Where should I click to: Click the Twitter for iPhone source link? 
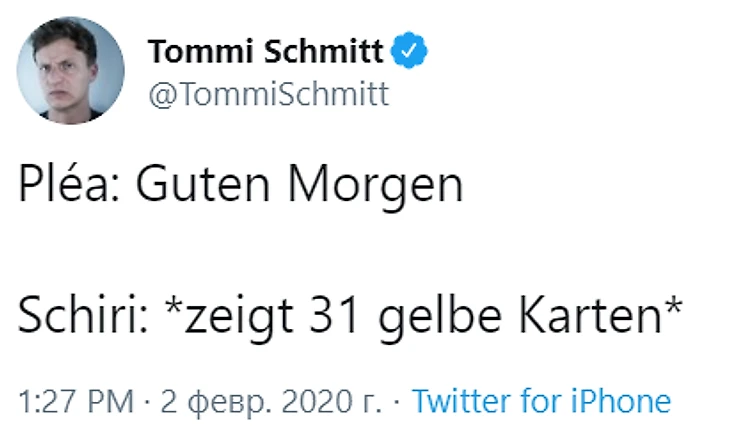point(541,401)
